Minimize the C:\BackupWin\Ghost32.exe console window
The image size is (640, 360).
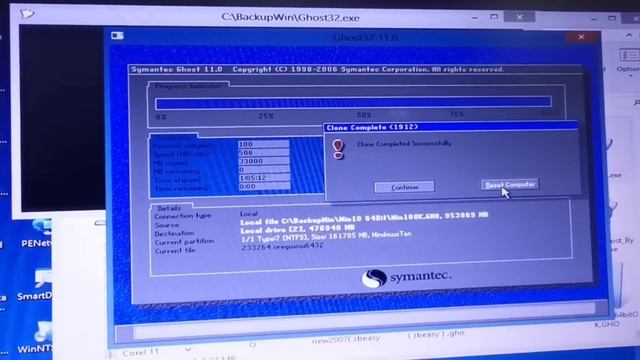[475, 18]
